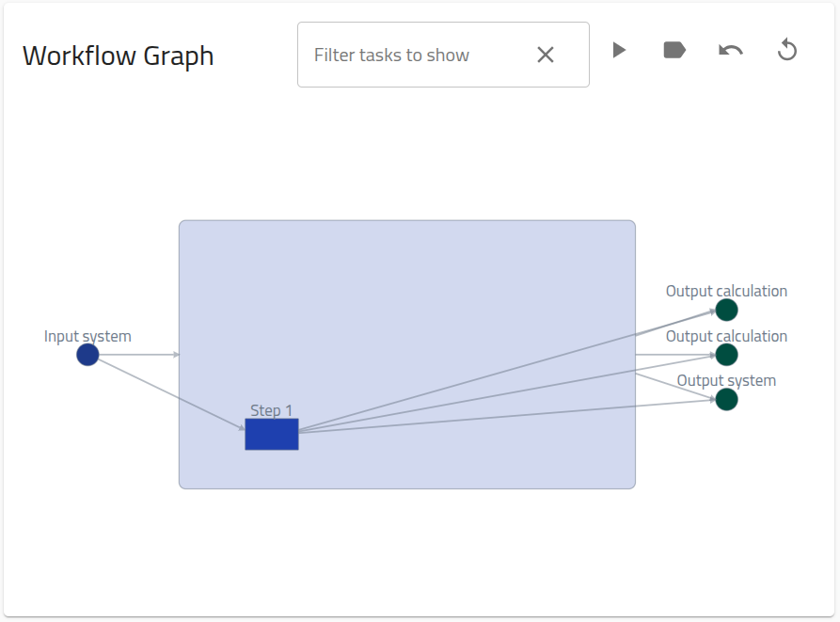The image size is (840, 622).
Task: Clear the filter using the X icon
Action: [546, 55]
